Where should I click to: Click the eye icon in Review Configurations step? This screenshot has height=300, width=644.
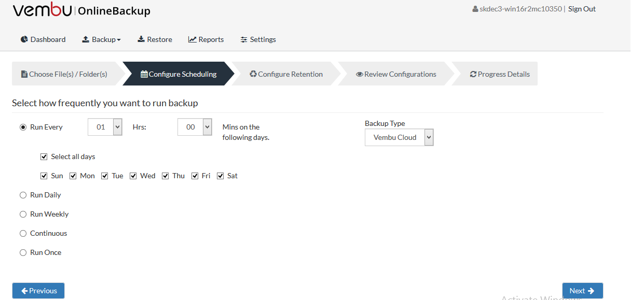pos(360,74)
